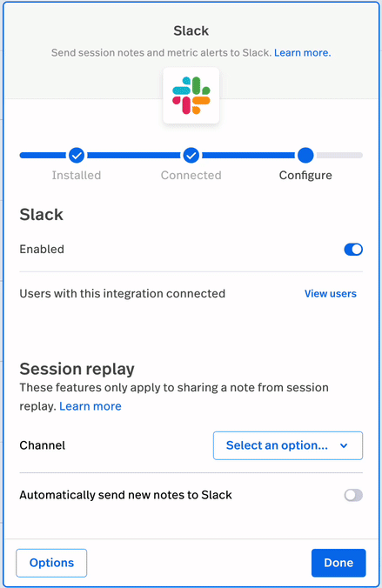The width and height of the screenshot is (382, 588).
Task: Select the Configure step label
Action: click(x=305, y=175)
